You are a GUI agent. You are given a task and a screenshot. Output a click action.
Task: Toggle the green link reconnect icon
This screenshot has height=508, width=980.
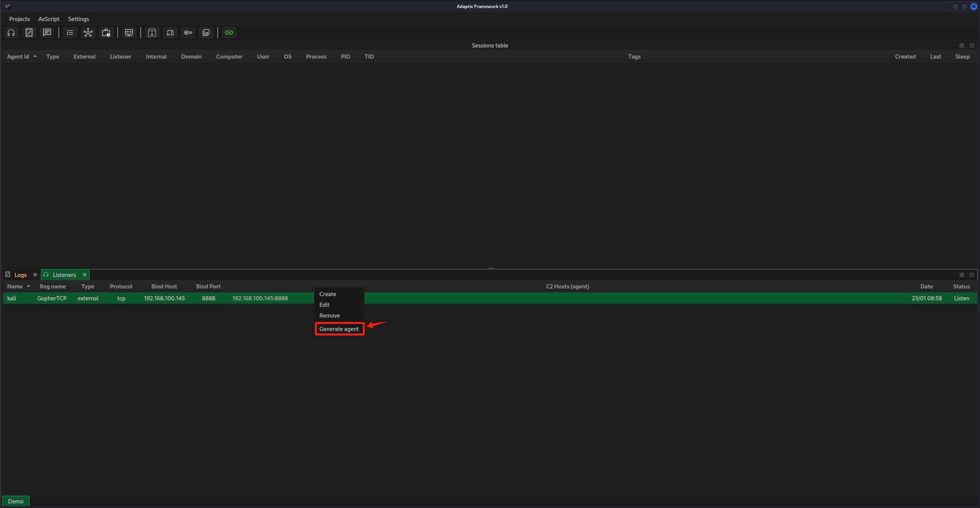click(229, 33)
